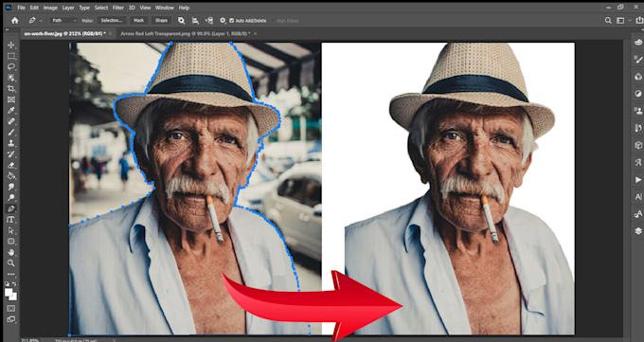Select the Dodge tool

(11, 198)
